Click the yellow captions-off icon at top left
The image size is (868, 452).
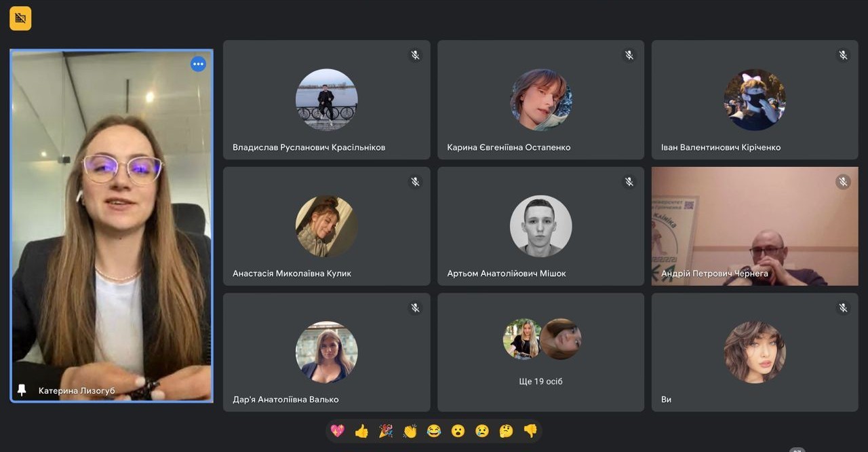(x=20, y=18)
